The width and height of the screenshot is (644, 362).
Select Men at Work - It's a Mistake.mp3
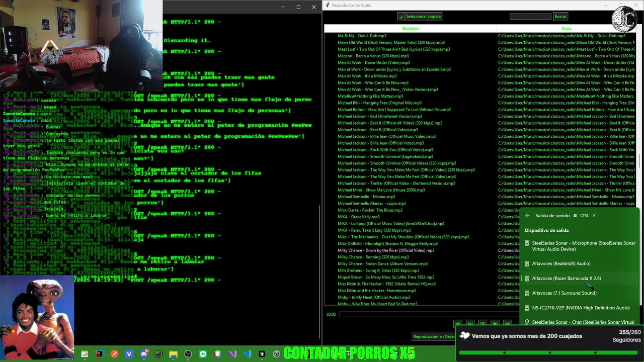tap(367, 76)
